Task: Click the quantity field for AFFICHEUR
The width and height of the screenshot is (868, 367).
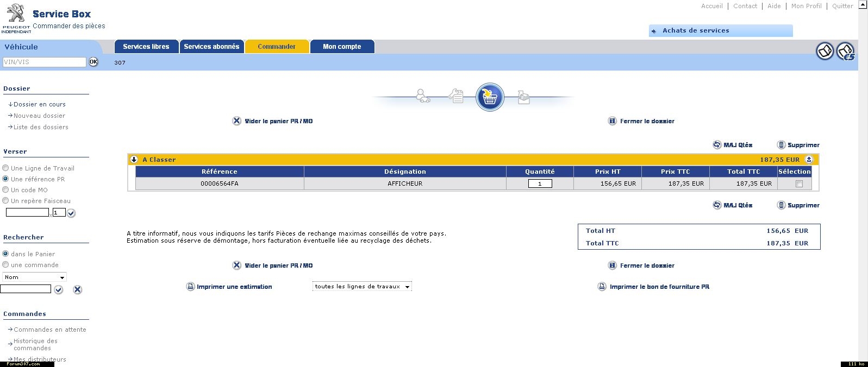Action: point(540,184)
